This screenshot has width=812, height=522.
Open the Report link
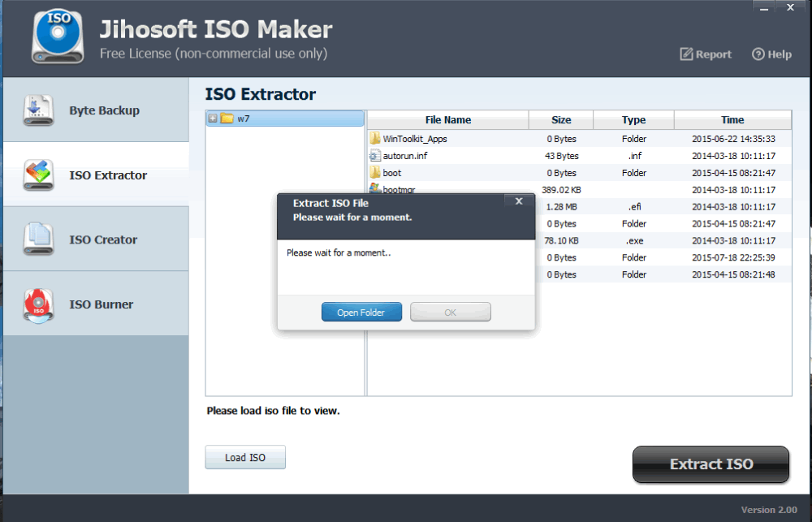tap(706, 54)
